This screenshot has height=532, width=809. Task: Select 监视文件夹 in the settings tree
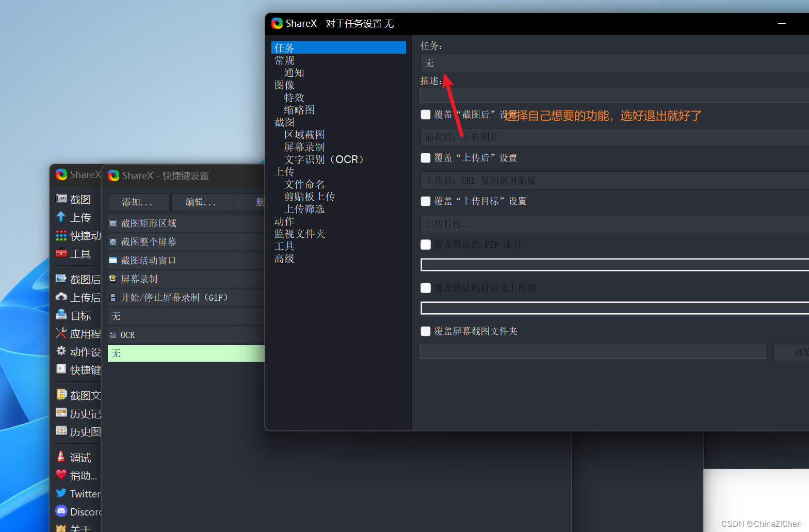coord(300,234)
